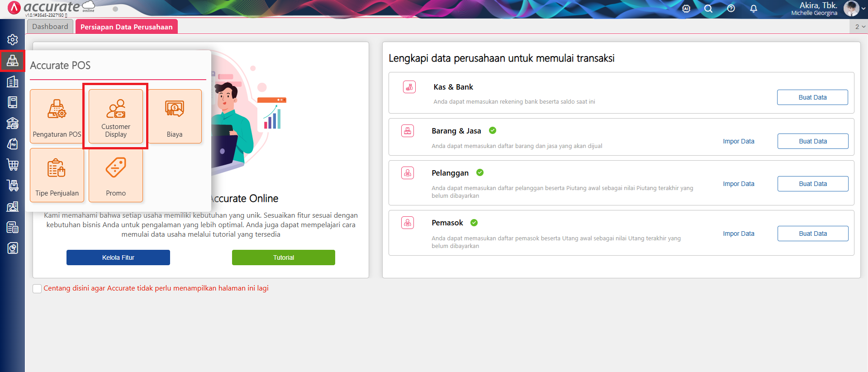This screenshot has height=372, width=868.
Task: Select the Persiapan Data Perusahaan tab
Action: [x=127, y=27]
